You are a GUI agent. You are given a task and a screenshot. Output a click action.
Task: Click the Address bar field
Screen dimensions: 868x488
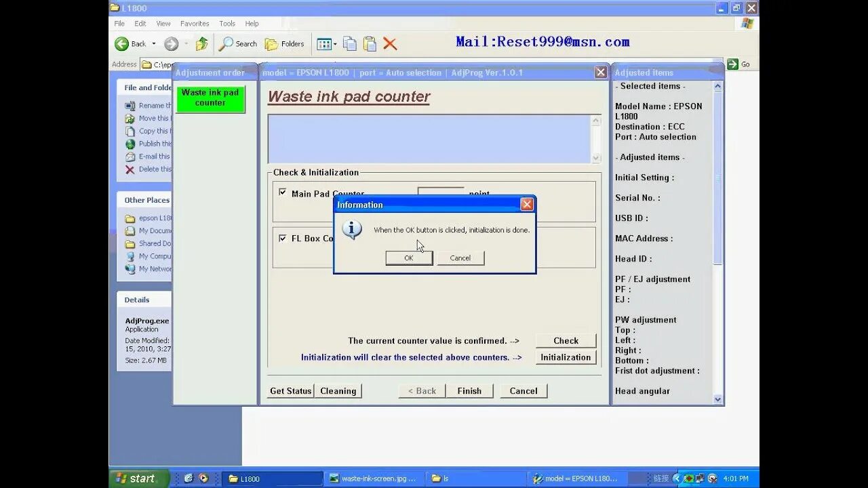(432, 64)
